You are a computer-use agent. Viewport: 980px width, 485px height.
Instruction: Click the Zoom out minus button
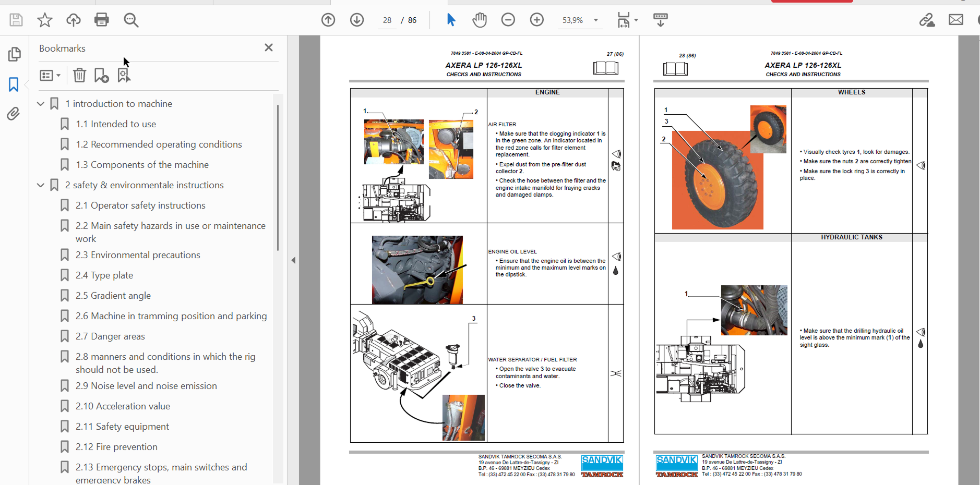508,20
